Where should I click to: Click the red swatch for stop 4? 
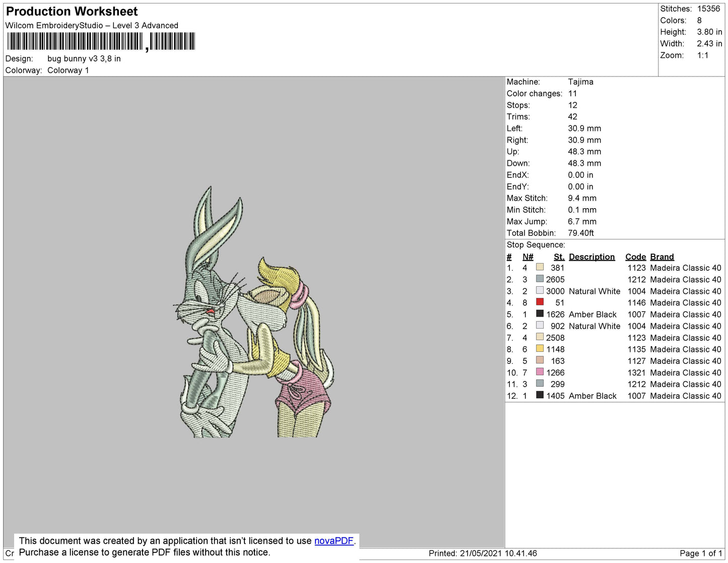click(x=540, y=302)
